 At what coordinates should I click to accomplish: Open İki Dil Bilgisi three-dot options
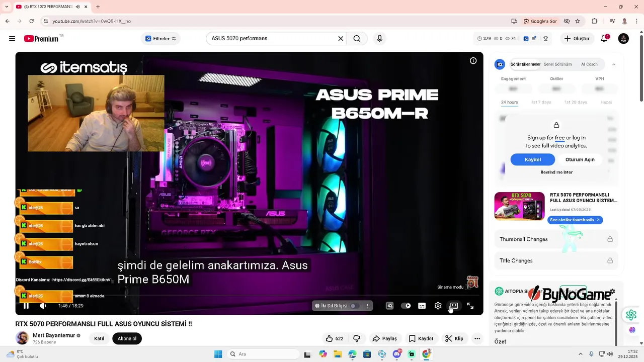click(x=368, y=306)
